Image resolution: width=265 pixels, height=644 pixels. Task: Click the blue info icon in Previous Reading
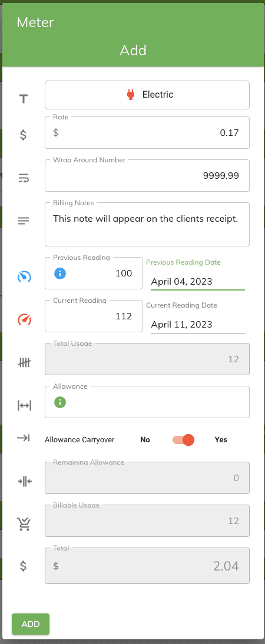pos(60,273)
